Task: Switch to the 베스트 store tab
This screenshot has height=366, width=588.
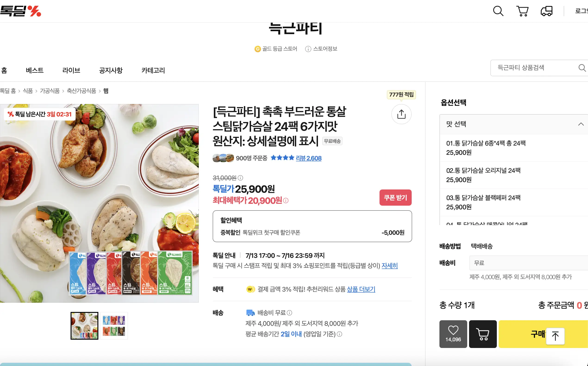Action: pyautogui.click(x=35, y=70)
